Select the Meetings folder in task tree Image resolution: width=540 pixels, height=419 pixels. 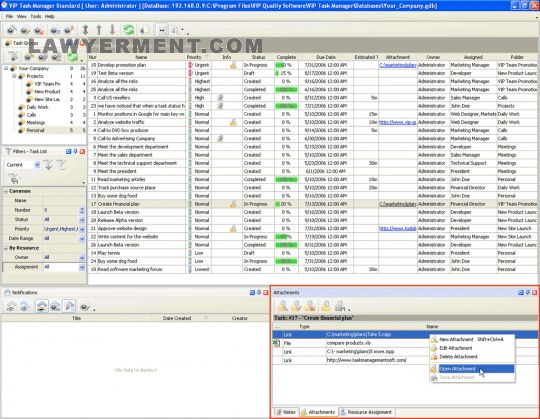click(36, 123)
